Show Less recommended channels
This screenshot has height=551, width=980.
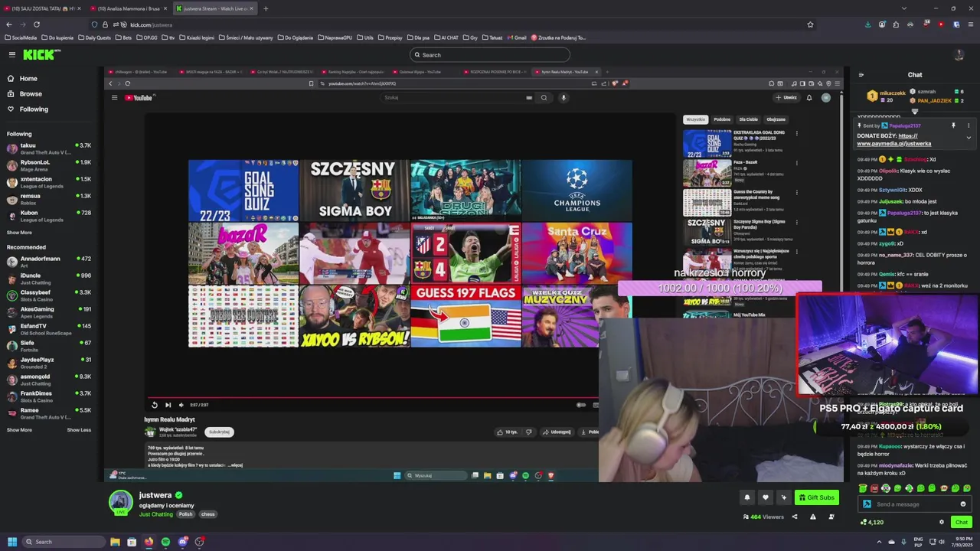click(x=79, y=430)
